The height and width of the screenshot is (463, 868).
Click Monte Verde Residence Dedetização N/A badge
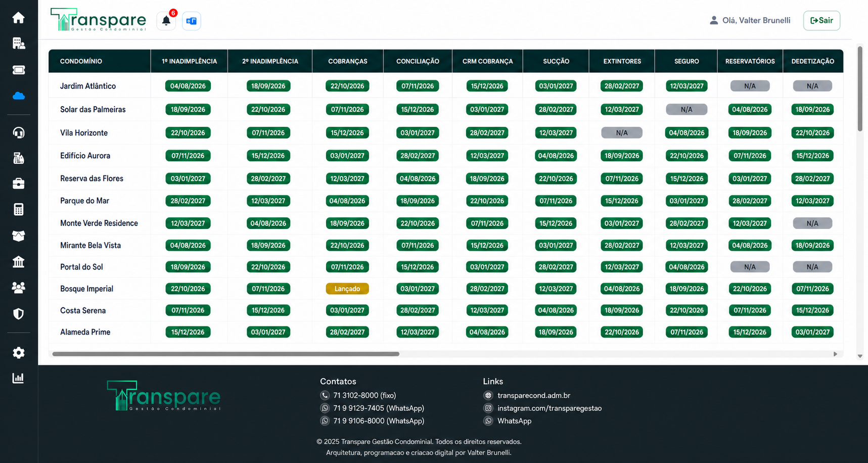[x=812, y=223]
